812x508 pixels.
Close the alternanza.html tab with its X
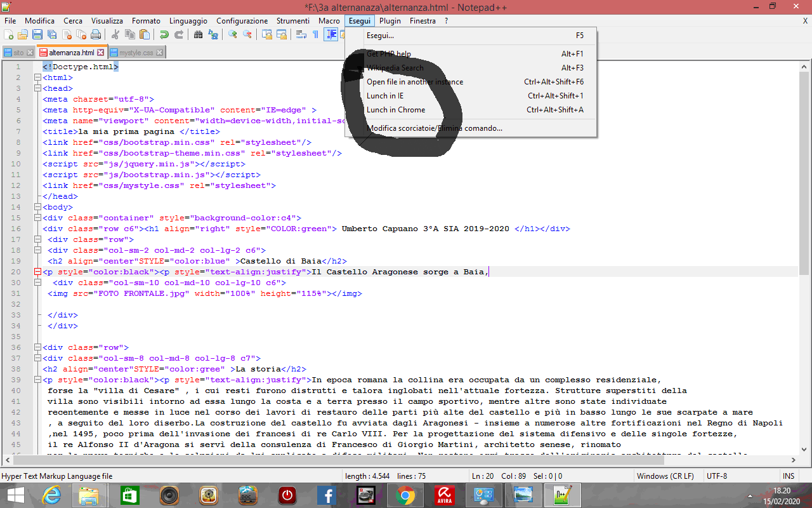pos(100,53)
